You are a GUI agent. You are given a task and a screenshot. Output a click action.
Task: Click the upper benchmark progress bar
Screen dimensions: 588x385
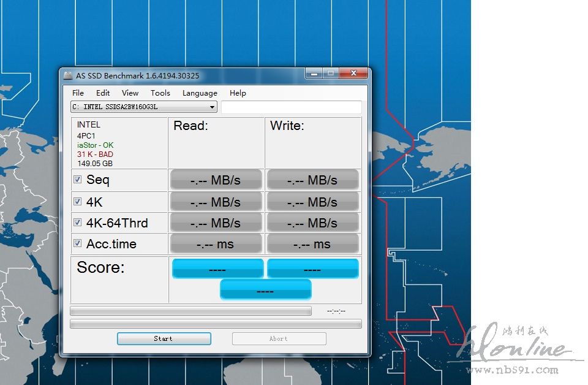[x=190, y=311]
